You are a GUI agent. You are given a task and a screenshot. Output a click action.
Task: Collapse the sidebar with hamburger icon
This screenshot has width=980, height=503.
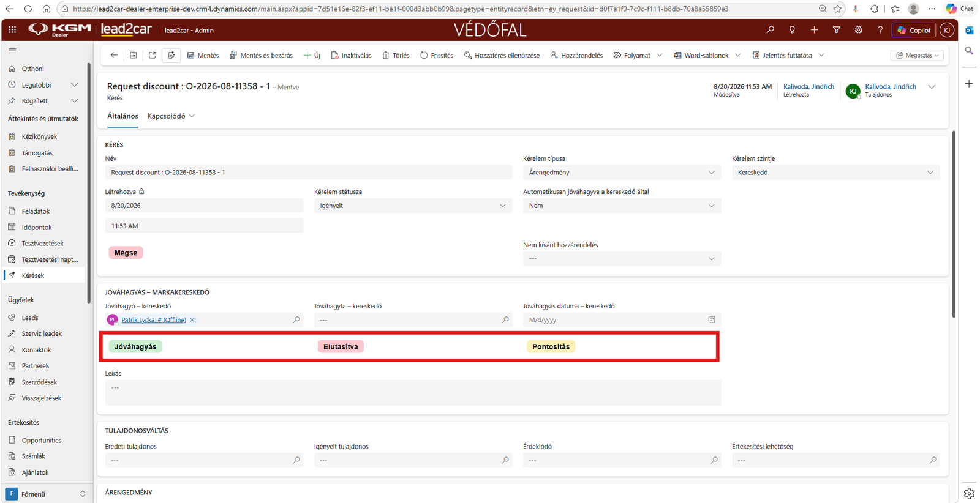click(x=12, y=51)
